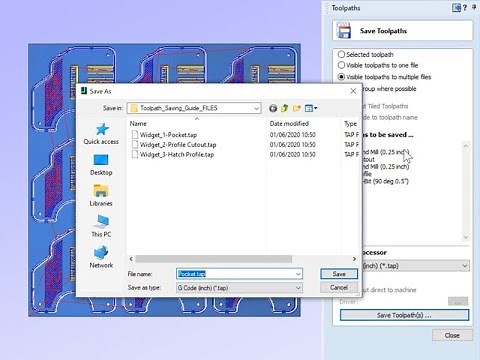Expand the File name dropdown arrow
480x360 pixels.
[x=298, y=274]
